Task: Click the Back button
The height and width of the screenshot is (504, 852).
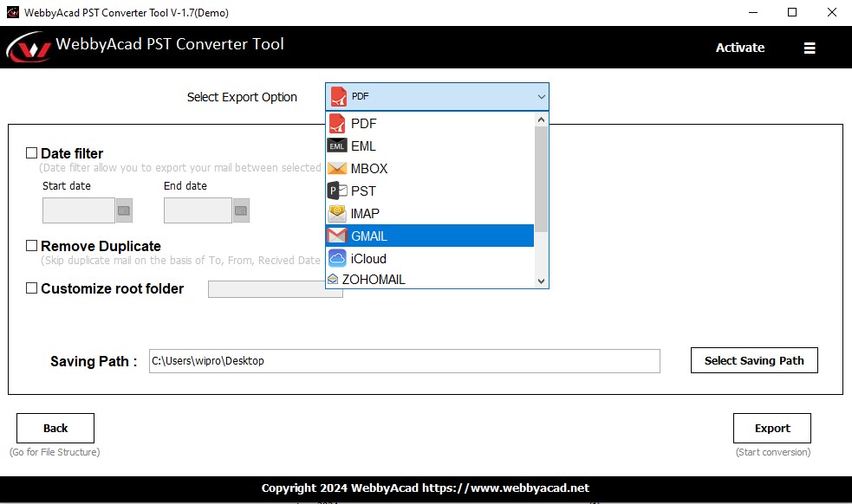Action: click(55, 428)
